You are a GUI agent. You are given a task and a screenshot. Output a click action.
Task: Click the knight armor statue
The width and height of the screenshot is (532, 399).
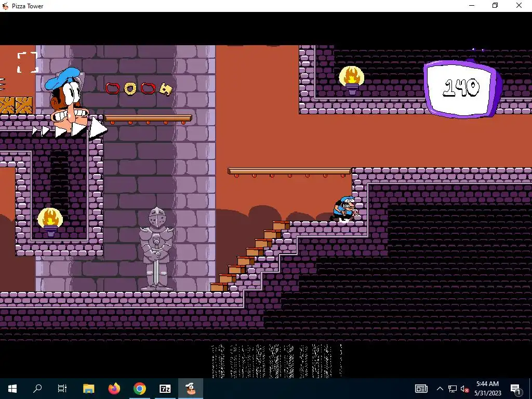[156, 249]
